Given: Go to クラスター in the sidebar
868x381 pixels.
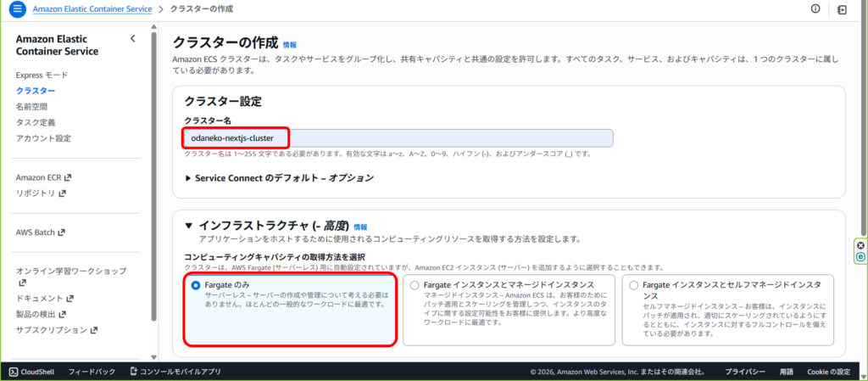Looking at the screenshot, I should coord(36,91).
